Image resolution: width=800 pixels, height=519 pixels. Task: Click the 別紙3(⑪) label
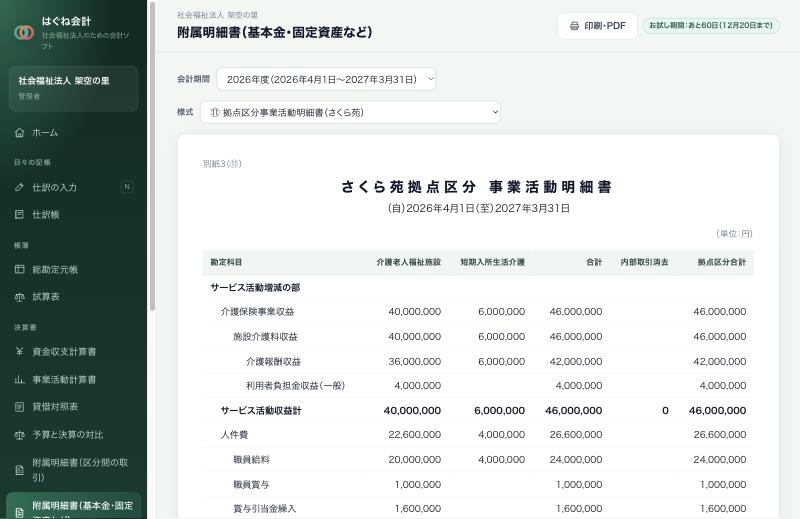tap(222, 164)
